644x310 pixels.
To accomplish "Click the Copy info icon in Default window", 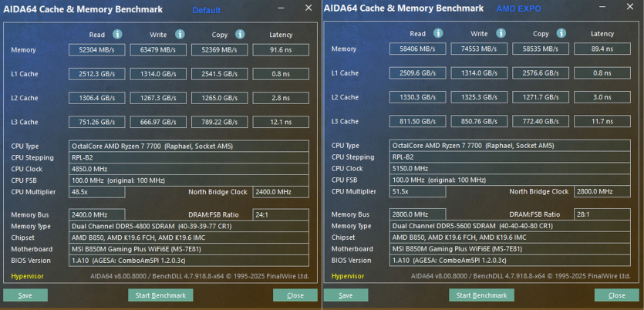I will tap(240, 35).
